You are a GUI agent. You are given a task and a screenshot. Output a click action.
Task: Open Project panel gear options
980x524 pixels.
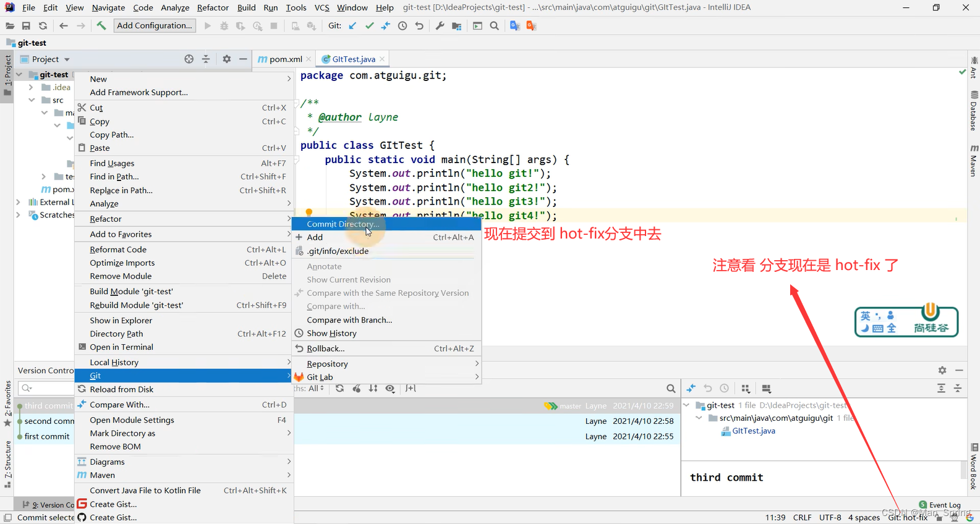[227, 59]
